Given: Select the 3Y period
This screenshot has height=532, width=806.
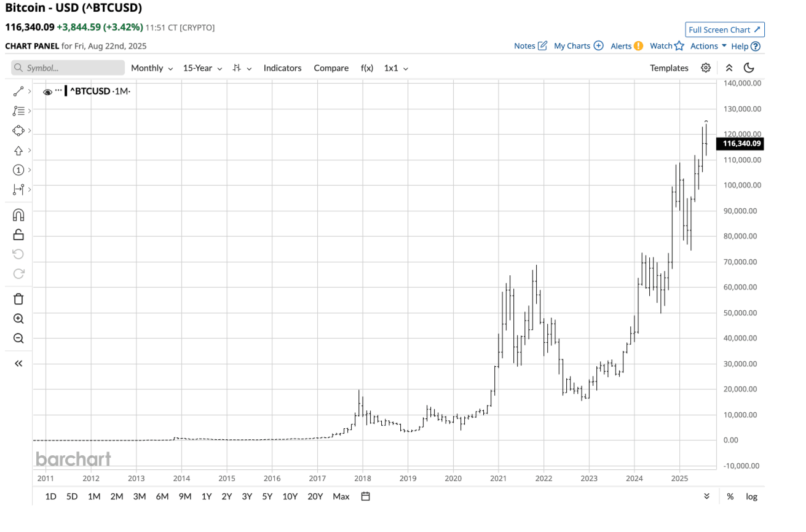Looking at the screenshot, I should click(247, 496).
